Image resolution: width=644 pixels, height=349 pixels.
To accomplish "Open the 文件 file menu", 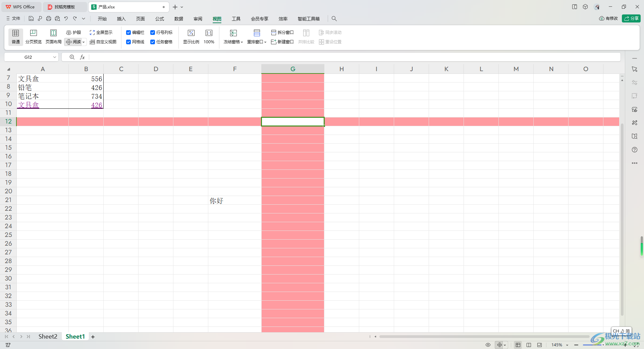I will 13,19.
